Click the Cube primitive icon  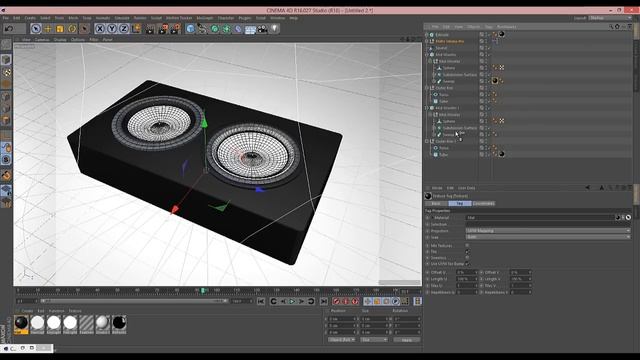[190, 29]
